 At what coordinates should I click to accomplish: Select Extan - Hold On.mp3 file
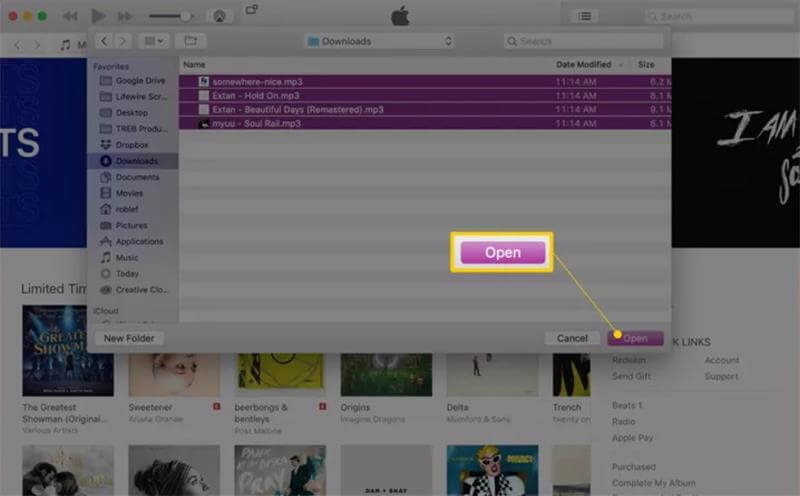coord(425,95)
